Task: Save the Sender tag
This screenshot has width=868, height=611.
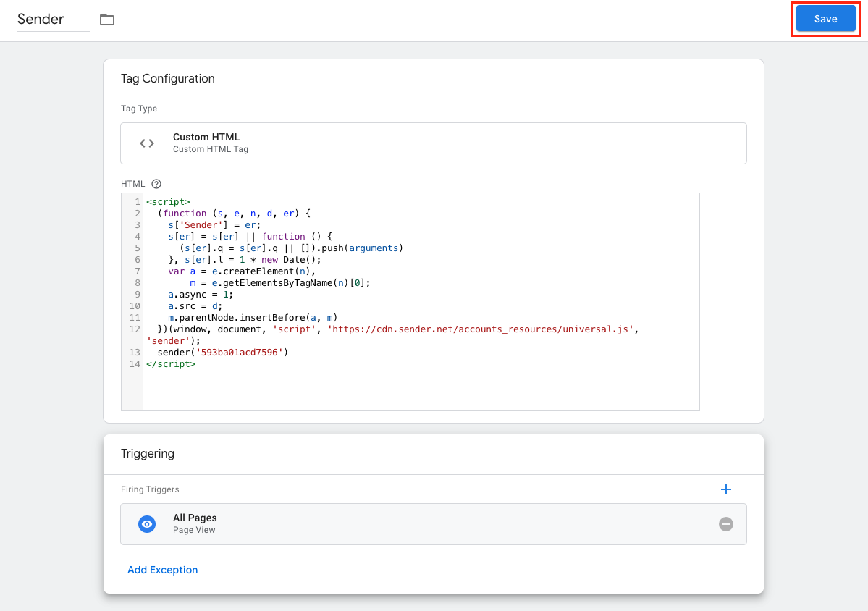Action: click(x=825, y=19)
